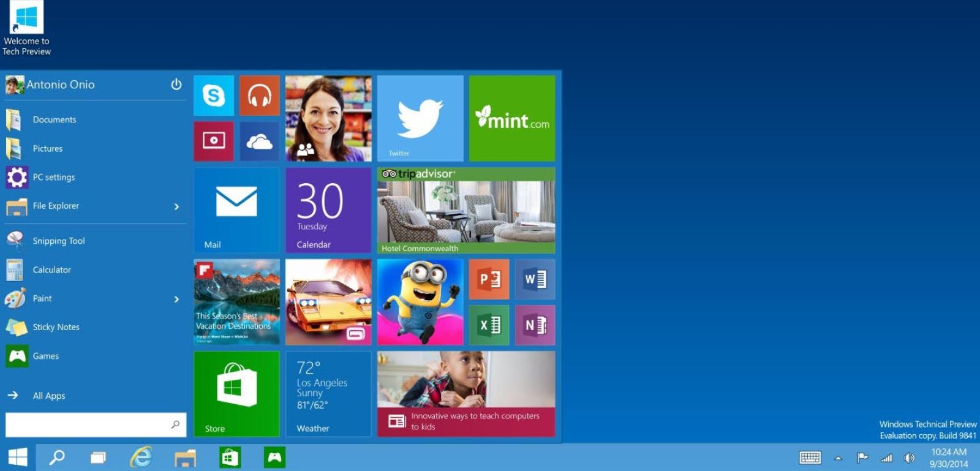The height and width of the screenshot is (471, 980).
Task: Open the Video tile
Action: [214, 141]
